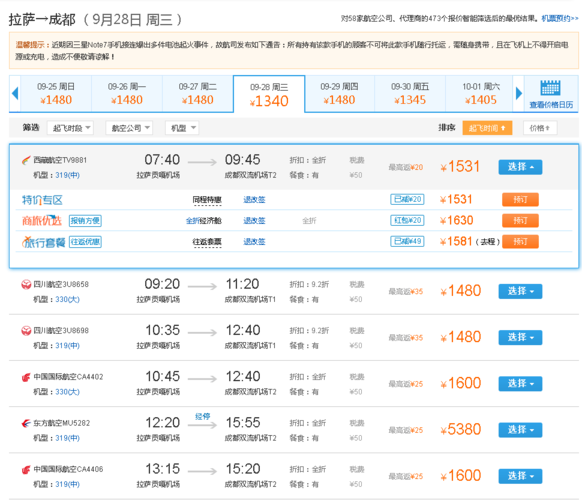Image resolution: width=582 pixels, height=500 pixels.
Task: Open 退改签 link in 旅行套餐 row
Action: pos(254,242)
